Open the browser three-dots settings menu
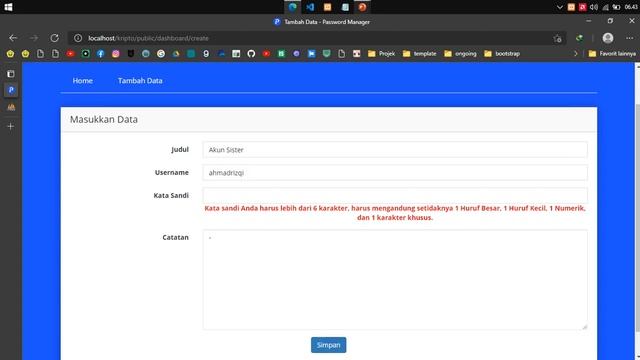 coord(629,38)
